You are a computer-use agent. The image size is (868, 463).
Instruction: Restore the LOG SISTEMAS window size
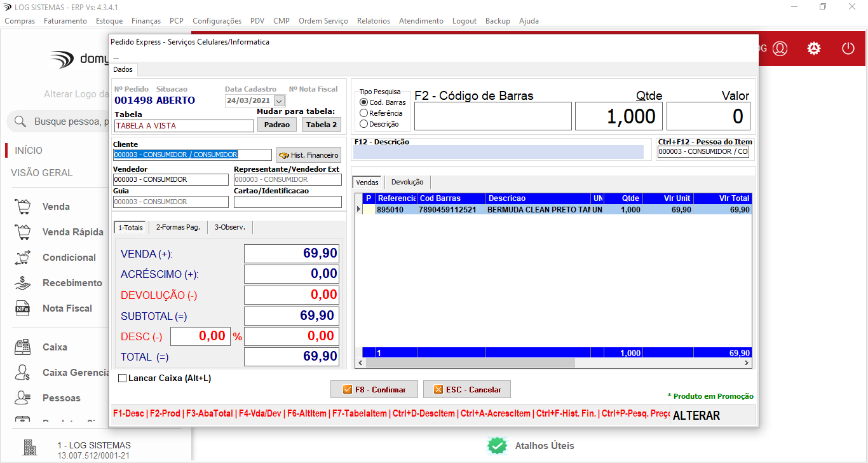tap(823, 7)
